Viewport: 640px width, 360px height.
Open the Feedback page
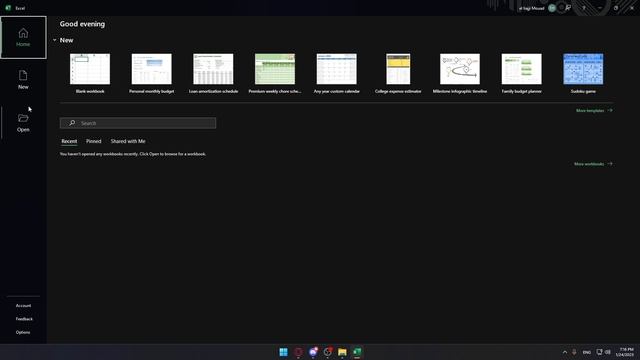pyautogui.click(x=24, y=319)
